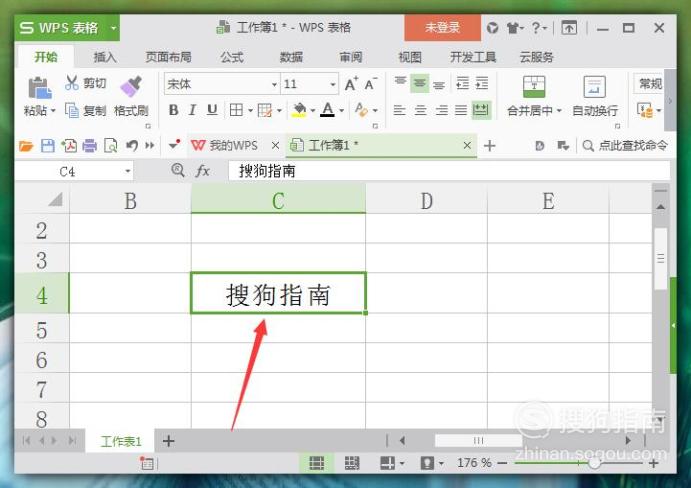Cut the selection with the scissors icon
691x488 pixels.
(71, 82)
